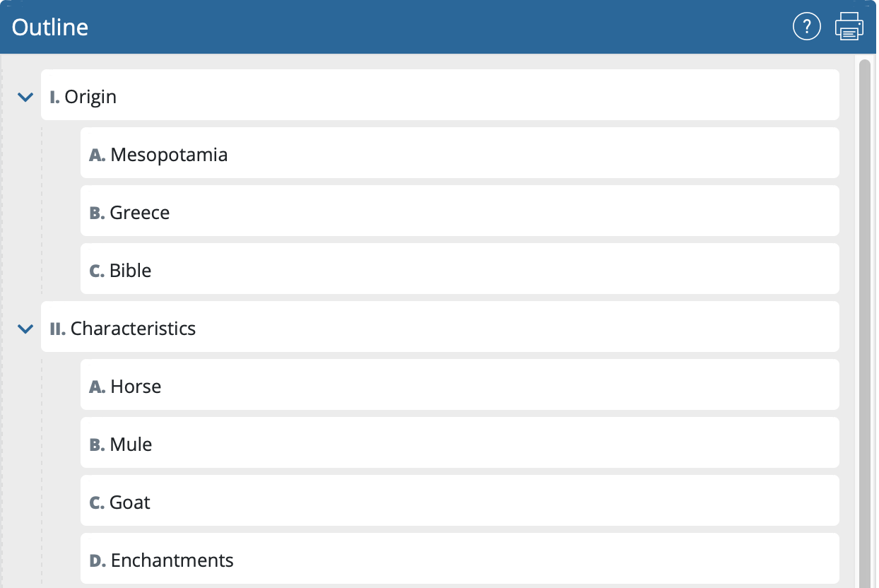
Task: Click the Greece outline item
Action: [140, 213]
